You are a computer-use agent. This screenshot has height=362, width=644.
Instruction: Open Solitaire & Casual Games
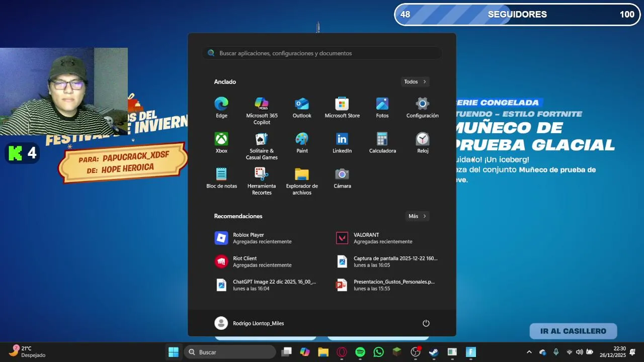[x=262, y=146]
